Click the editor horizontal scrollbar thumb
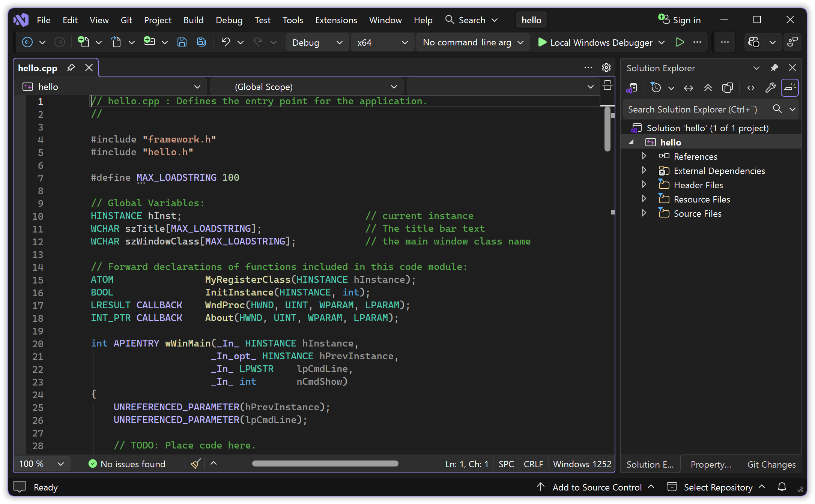815x504 pixels. click(x=325, y=464)
